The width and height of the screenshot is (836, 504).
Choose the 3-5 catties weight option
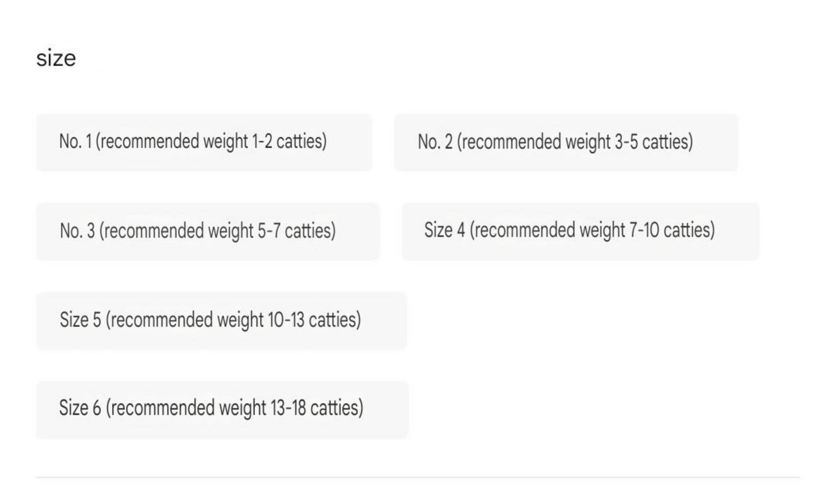566,142
